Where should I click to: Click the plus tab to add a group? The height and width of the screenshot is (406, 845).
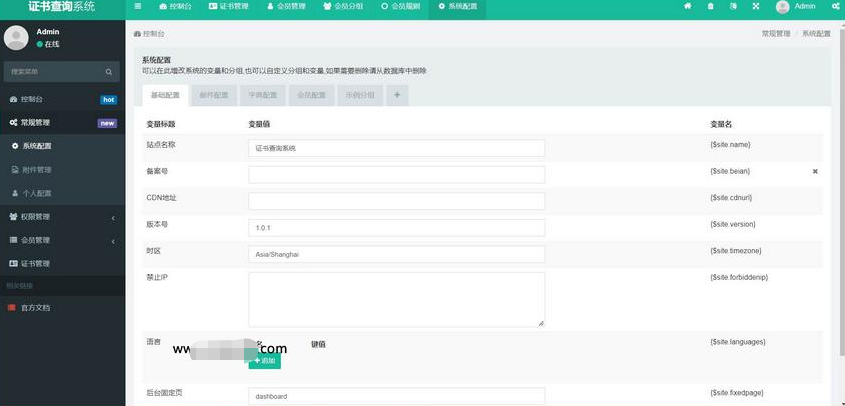(397, 95)
